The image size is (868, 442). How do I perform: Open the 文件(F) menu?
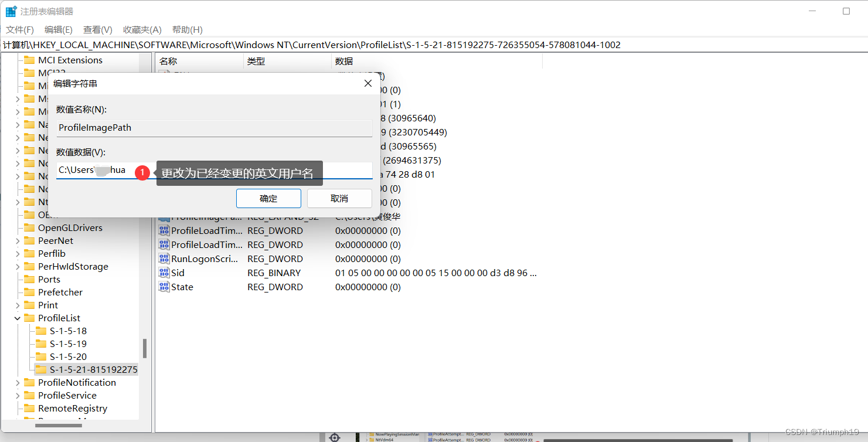click(x=20, y=29)
